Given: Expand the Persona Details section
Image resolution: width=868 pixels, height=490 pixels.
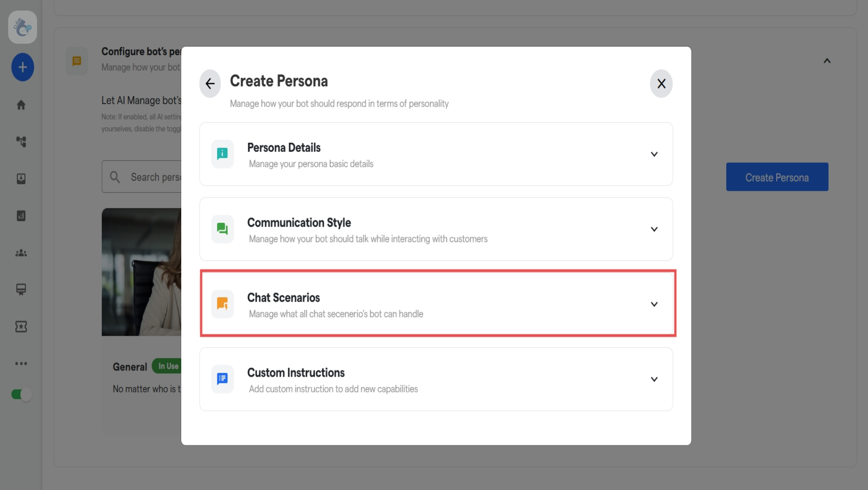Looking at the screenshot, I should coord(654,154).
